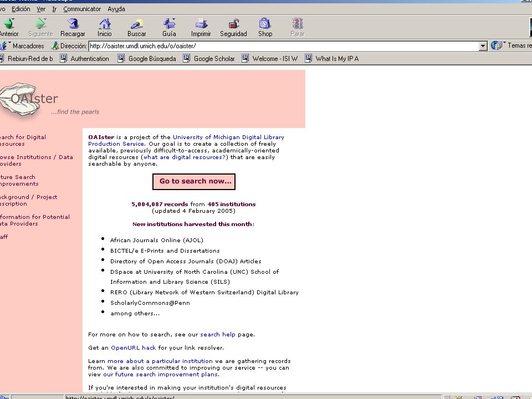Click the Shop toolbar icon
532x399 pixels.
pyautogui.click(x=265, y=23)
